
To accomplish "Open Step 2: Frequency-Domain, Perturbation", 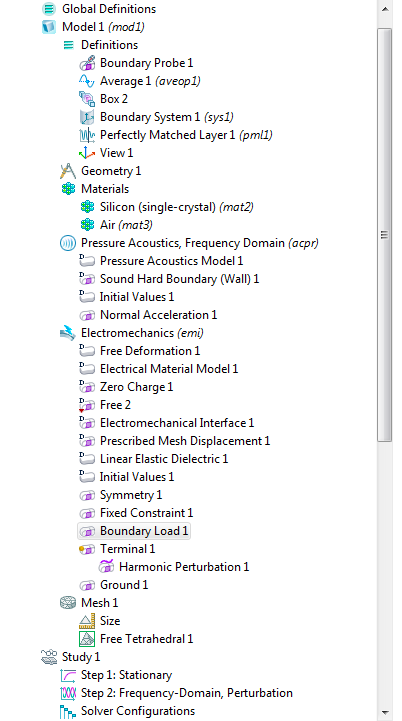I will click(187, 693).
